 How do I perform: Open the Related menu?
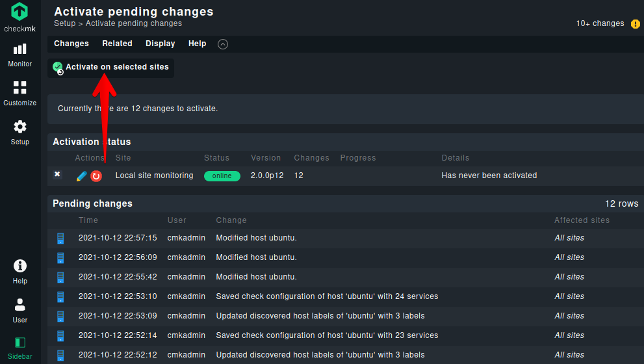117,44
